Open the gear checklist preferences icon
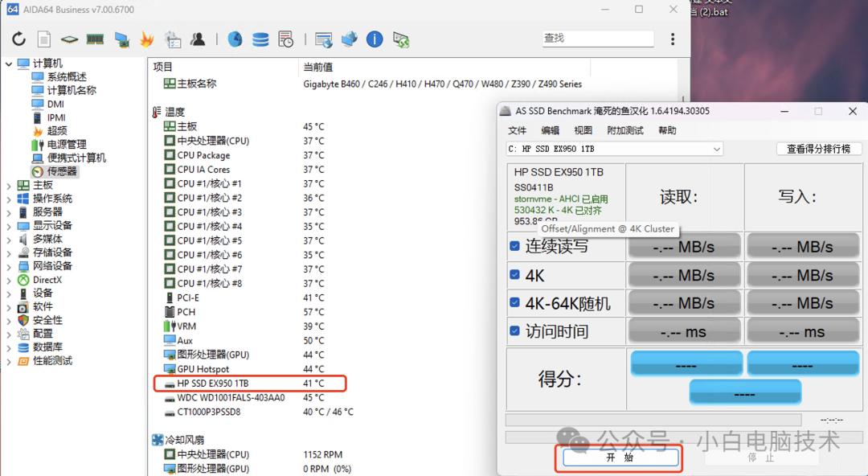 173,39
